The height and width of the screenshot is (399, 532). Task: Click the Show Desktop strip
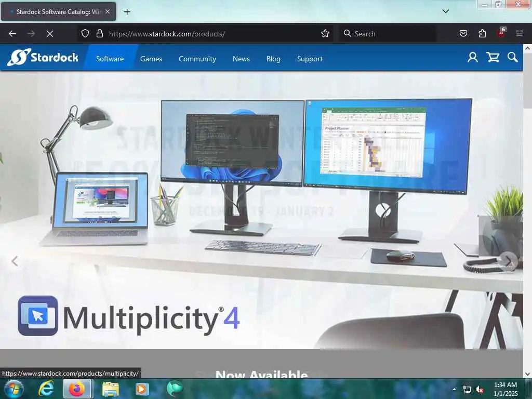click(x=529, y=389)
